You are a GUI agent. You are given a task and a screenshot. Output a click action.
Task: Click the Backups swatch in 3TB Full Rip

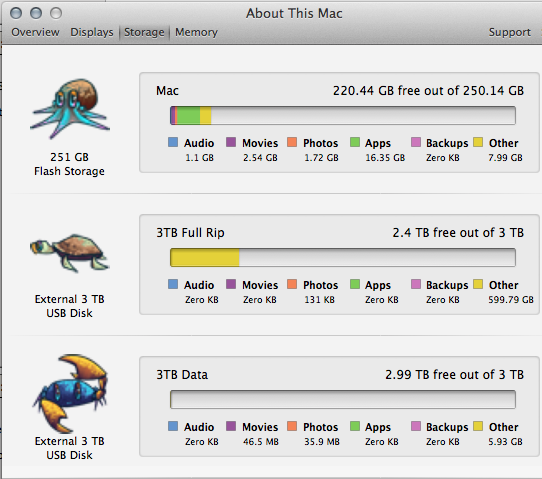click(416, 284)
